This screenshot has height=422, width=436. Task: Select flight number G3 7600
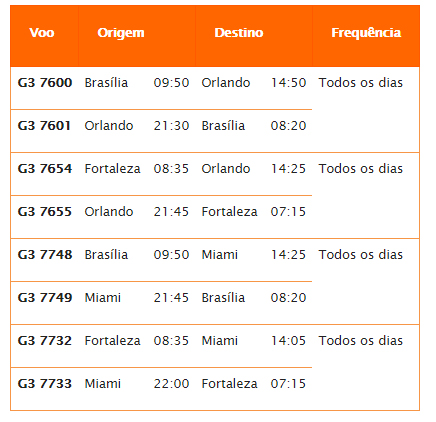(45, 83)
